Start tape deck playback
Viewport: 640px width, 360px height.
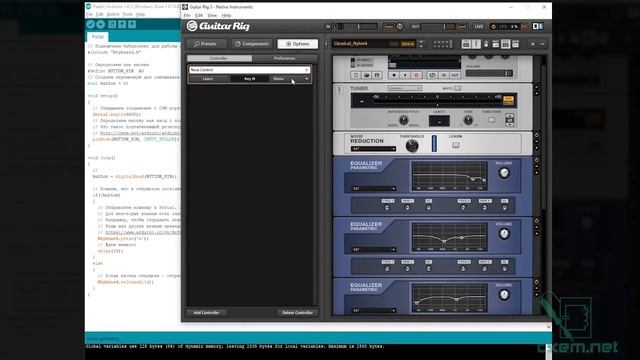coord(405,76)
